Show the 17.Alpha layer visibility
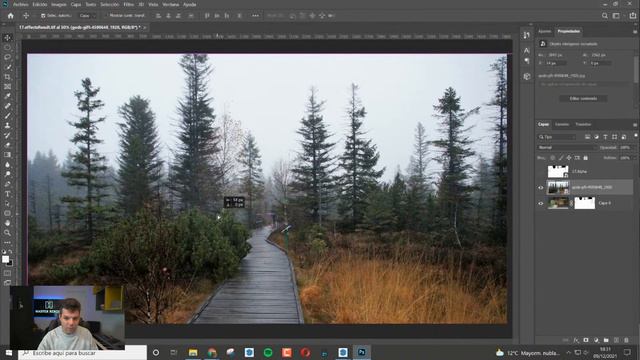 click(541, 171)
